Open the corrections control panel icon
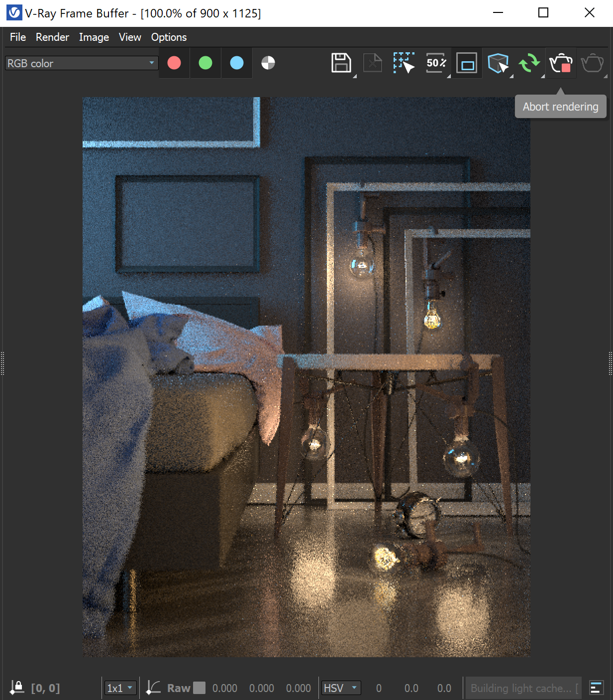 click(x=596, y=688)
